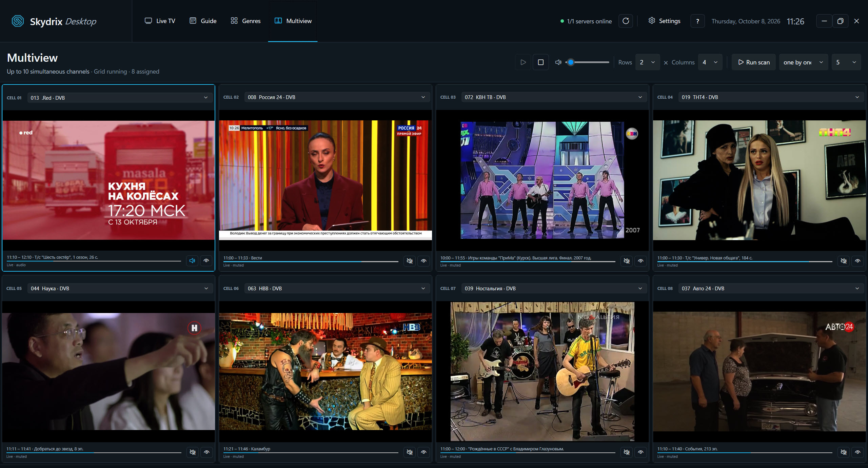Click eye icon in Cell 07
Screen dimensions: 868x468
coord(640,452)
